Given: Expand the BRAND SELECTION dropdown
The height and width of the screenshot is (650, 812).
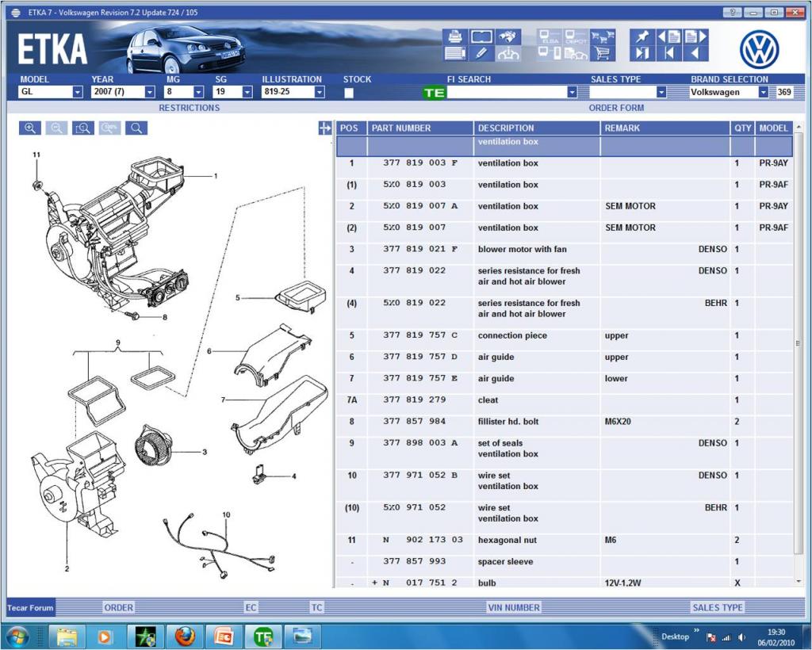Looking at the screenshot, I should 764,92.
